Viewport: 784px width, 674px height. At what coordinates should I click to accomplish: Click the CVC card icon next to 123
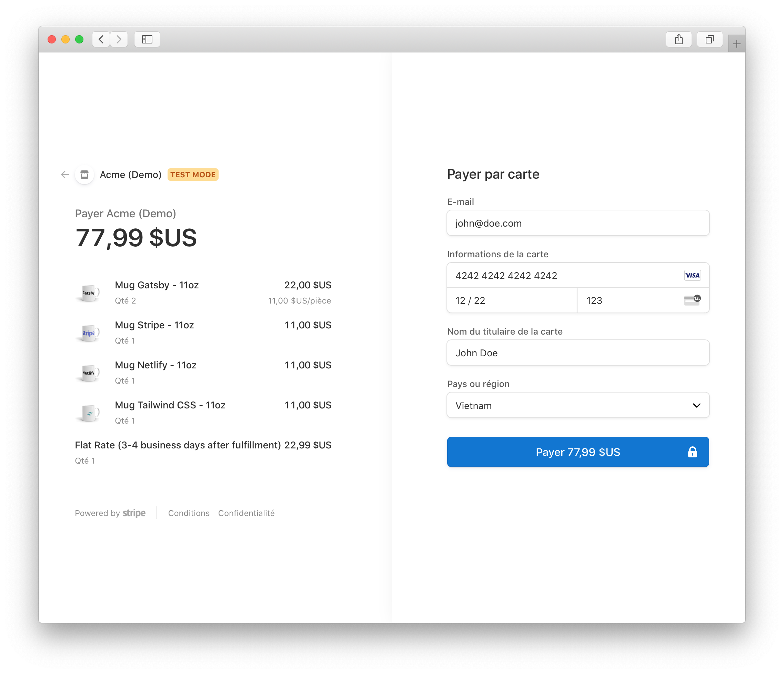tap(691, 300)
